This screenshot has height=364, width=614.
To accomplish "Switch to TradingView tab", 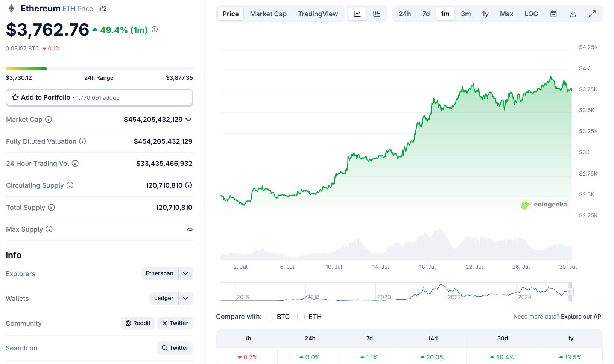I will click(x=318, y=14).
